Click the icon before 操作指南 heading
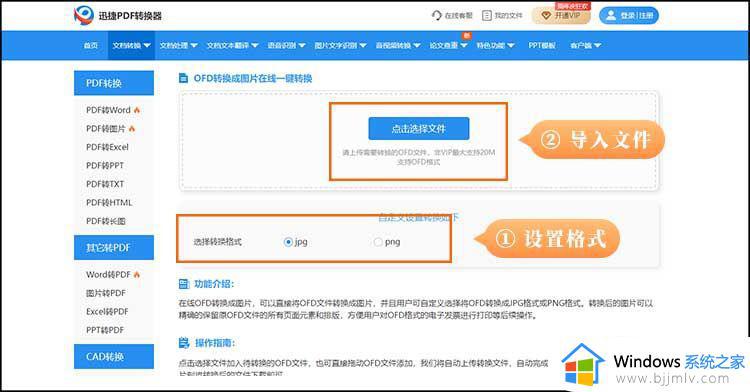 pos(184,343)
